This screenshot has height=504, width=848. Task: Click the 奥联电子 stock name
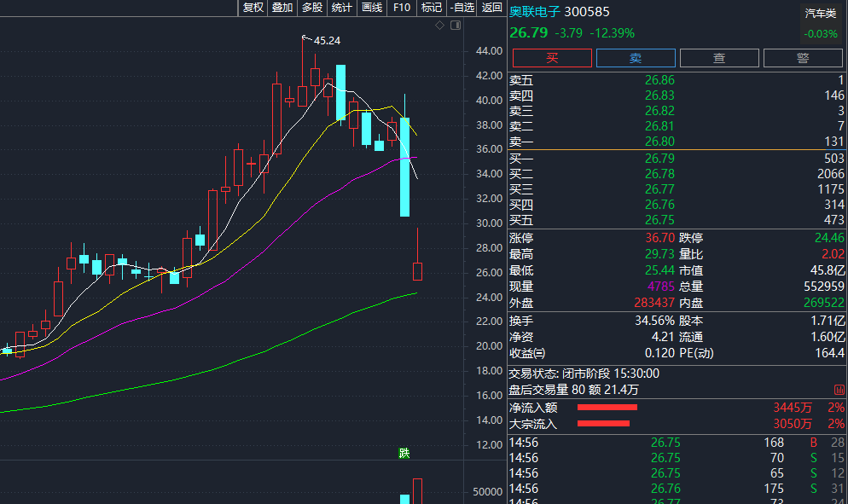click(x=534, y=12)
